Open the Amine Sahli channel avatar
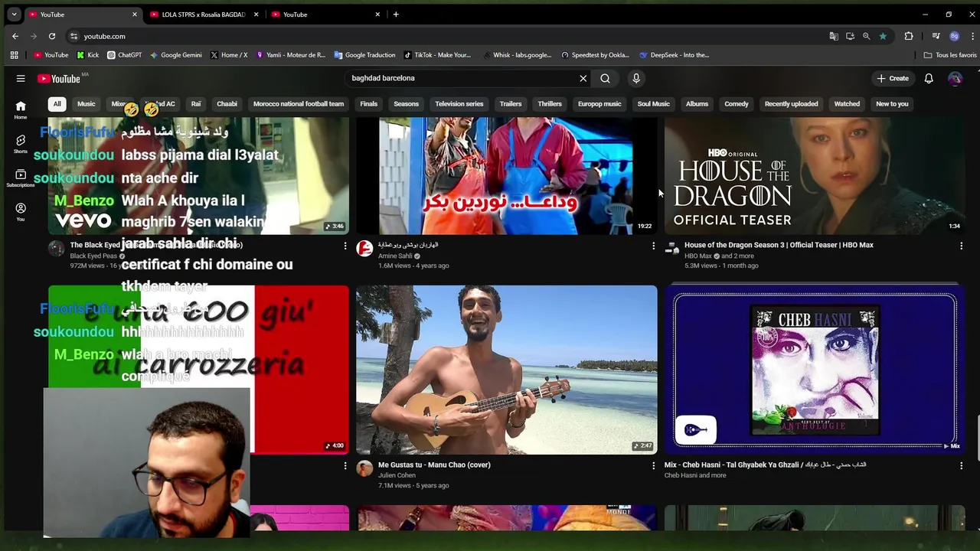Image resolution: width=980 pixels, height=551 pixels. tap(364, 249)
